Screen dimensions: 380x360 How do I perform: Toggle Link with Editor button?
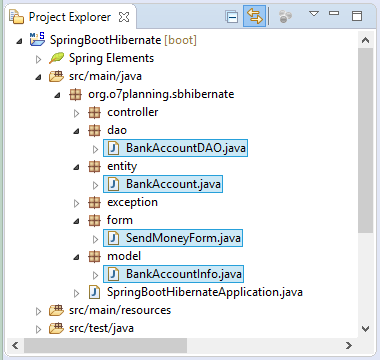(x=254, y=16)
